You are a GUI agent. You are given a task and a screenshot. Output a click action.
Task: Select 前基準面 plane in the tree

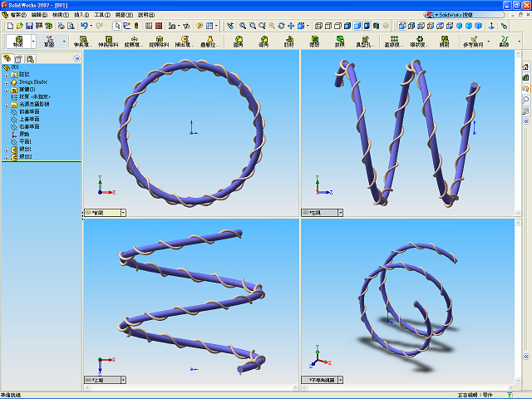(x=25, y=111)
